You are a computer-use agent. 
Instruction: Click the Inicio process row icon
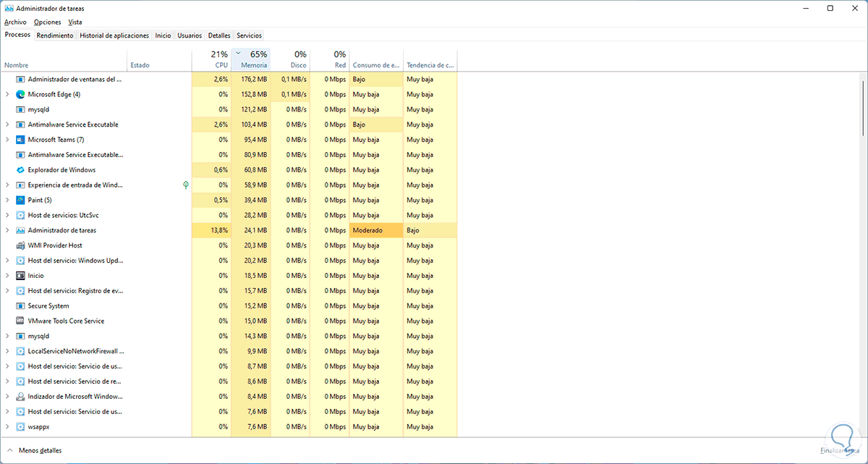tap(20, 276)
